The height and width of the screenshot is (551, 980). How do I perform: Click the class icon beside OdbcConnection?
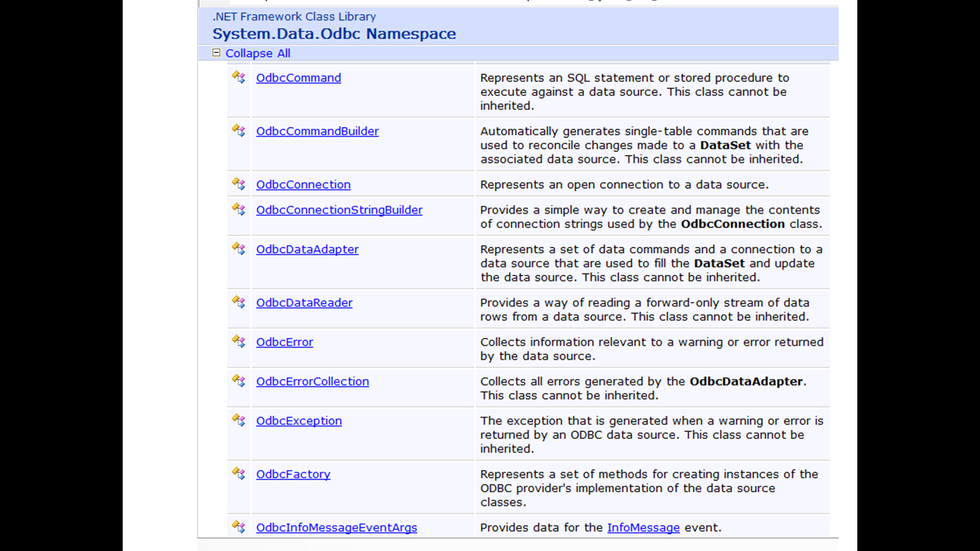click(x=239, y=184)
